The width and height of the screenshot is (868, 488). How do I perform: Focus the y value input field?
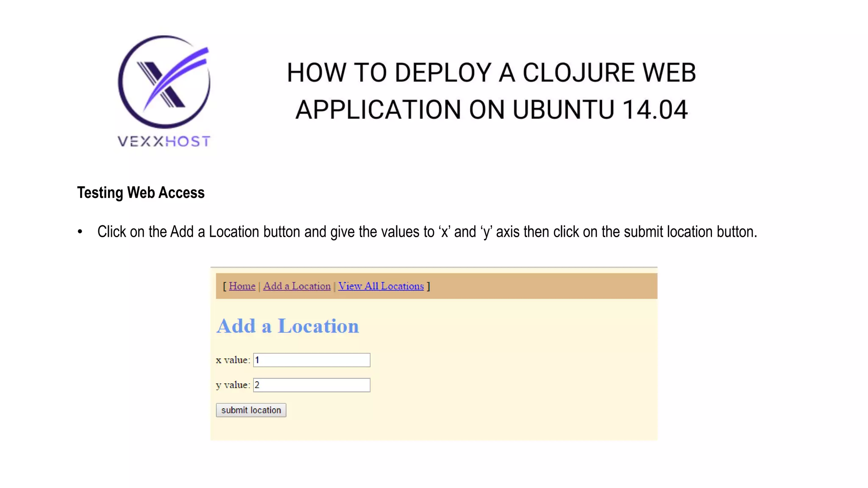pos(312,385)
